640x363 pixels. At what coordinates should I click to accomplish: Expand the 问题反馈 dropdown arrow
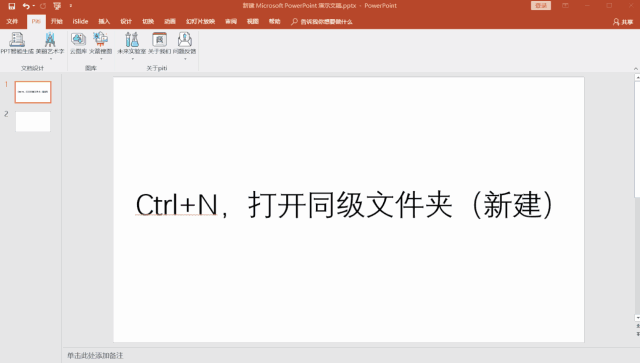(x=185, y=59)
